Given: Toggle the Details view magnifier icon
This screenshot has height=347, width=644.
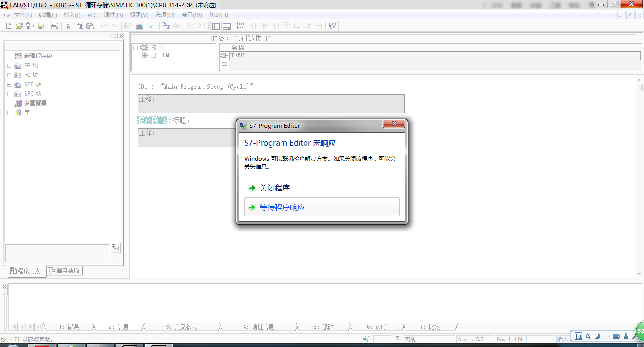Looking at the screenshot, I should point(227,26).
